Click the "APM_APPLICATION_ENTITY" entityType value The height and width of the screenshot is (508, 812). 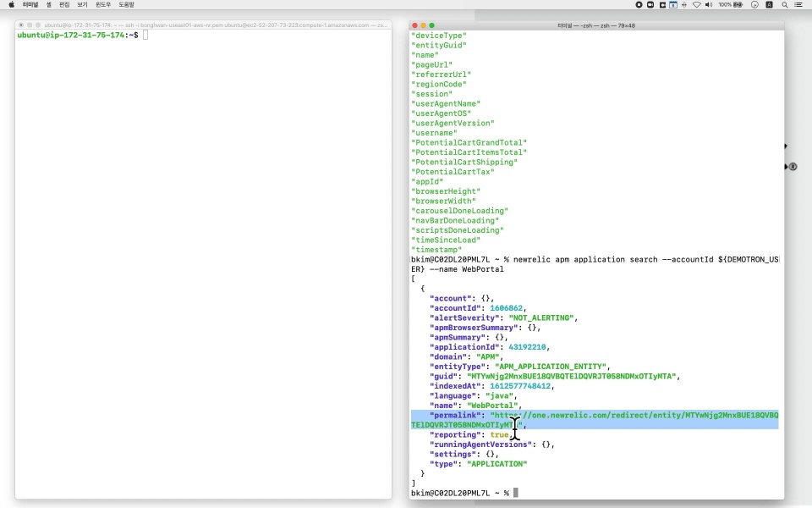tap(551, 367)
